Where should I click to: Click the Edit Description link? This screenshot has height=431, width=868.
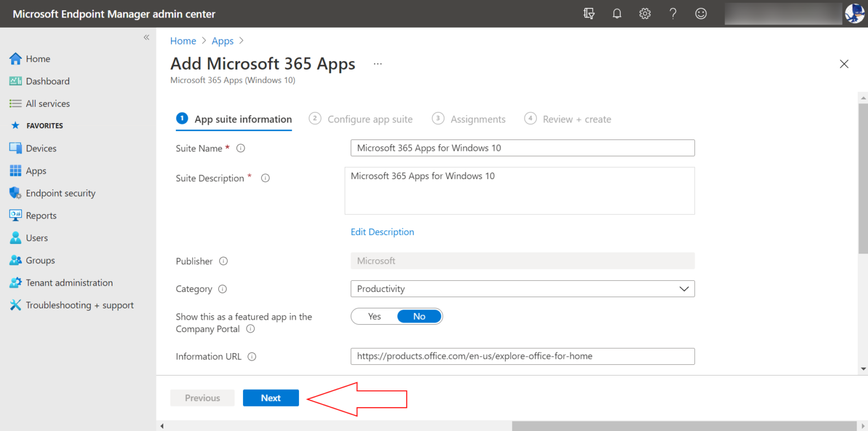[382, 232]
